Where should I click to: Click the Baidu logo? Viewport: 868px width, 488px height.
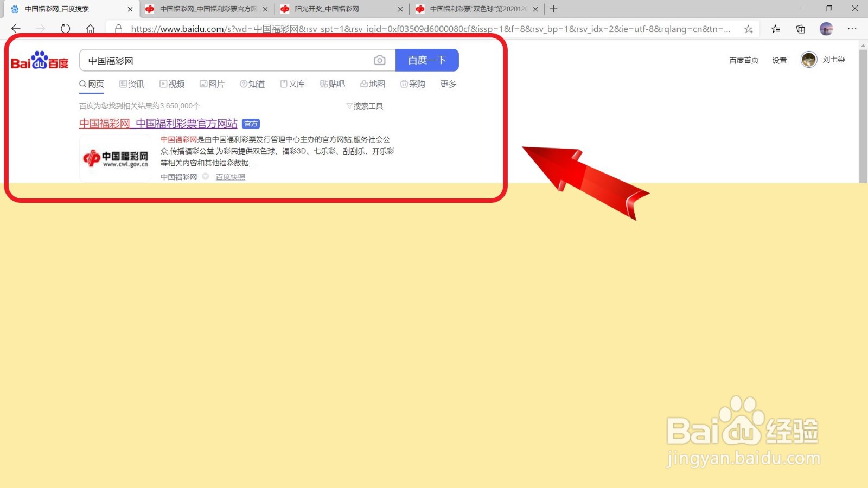click(40, 61)
